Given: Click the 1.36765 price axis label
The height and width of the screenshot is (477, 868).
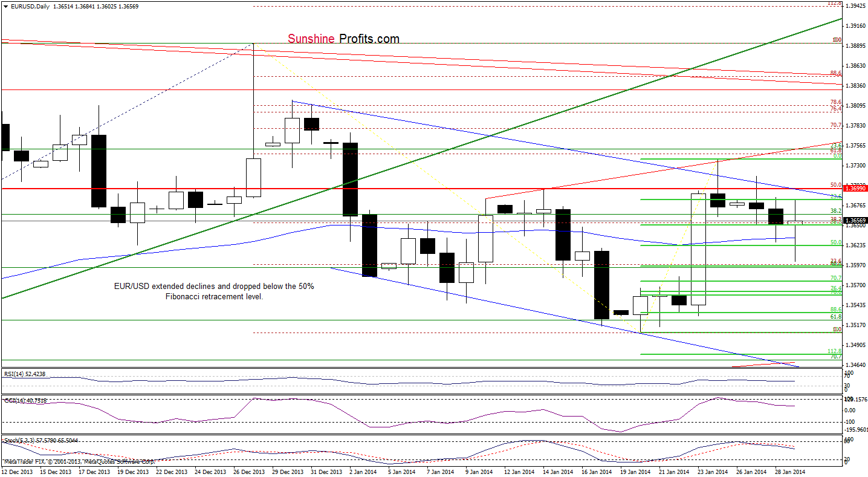Looking at the screenshot, I should [856, 206].
